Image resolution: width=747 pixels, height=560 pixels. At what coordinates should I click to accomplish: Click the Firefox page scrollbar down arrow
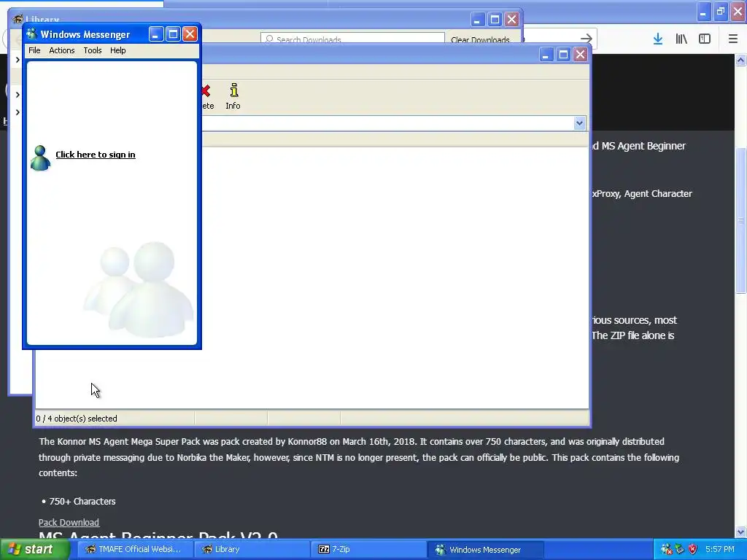(741, 532)
